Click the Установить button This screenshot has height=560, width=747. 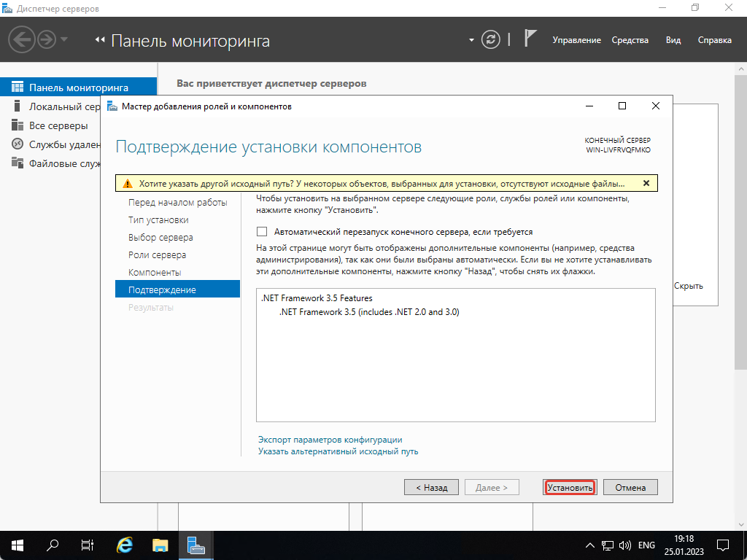570,486
